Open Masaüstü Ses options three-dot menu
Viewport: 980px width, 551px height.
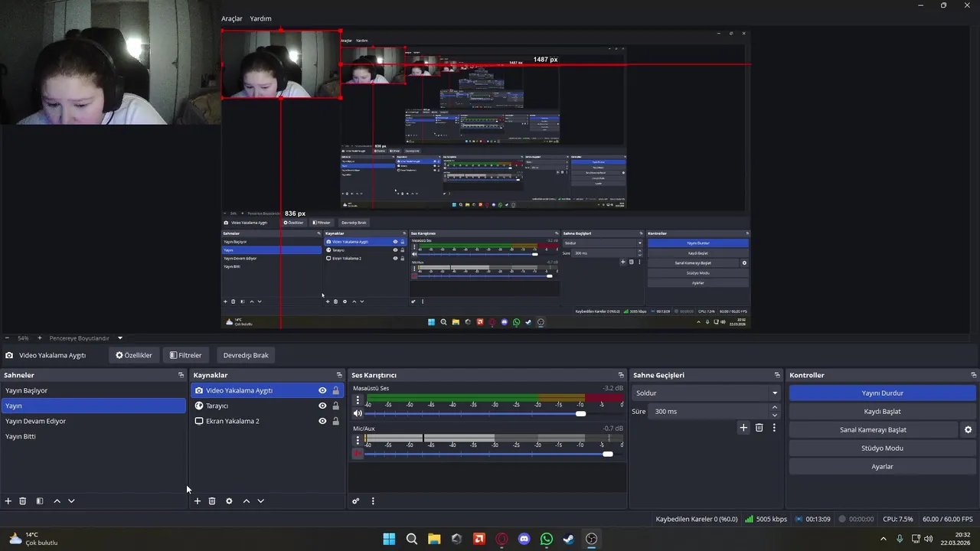(358, 400)
